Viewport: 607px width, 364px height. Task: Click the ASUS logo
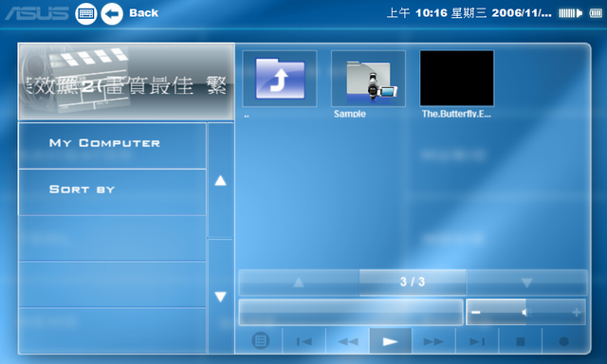click(x=37, y=13)
